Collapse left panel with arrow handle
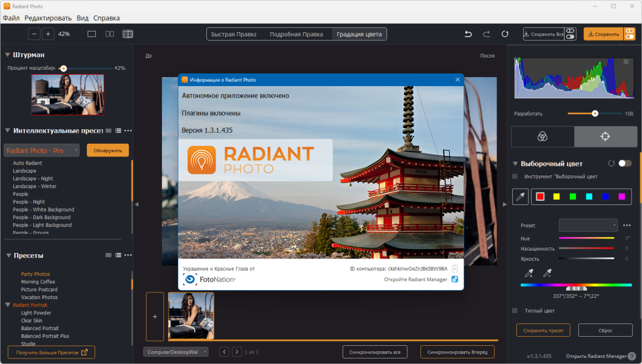This screenshot has width=642, height=364. pyautogui.click(x=137, y=204)
